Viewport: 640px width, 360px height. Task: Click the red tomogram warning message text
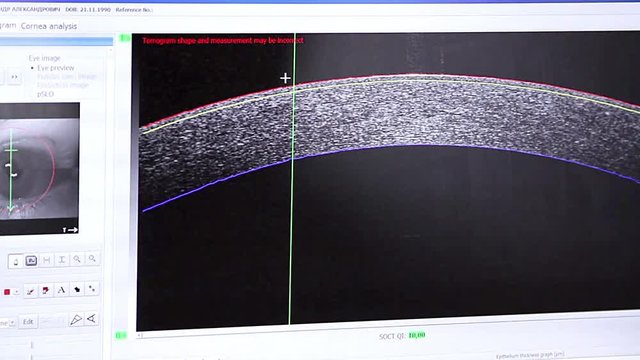[x=223, y=40]
